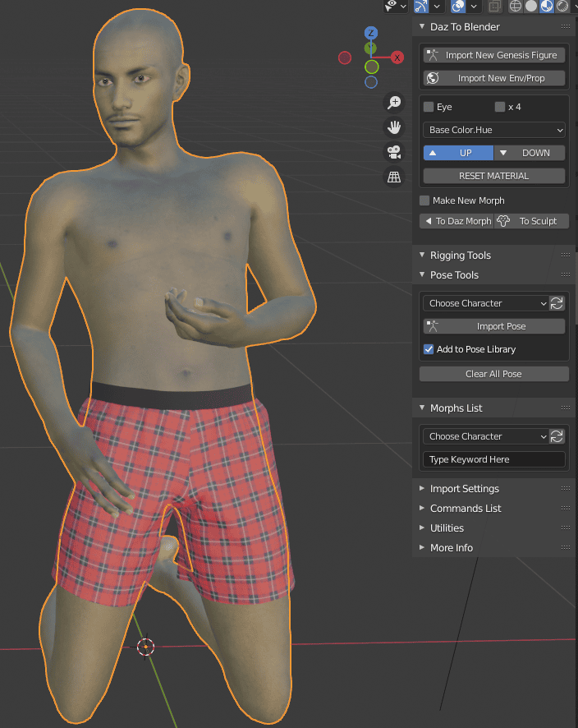Toggle X-Ray mode icon
Screen dimensions: 578x728
click(494, 6)
